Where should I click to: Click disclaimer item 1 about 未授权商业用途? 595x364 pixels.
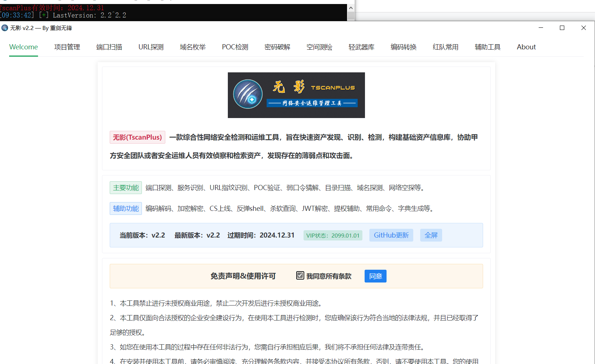click(x=216, y=303)
